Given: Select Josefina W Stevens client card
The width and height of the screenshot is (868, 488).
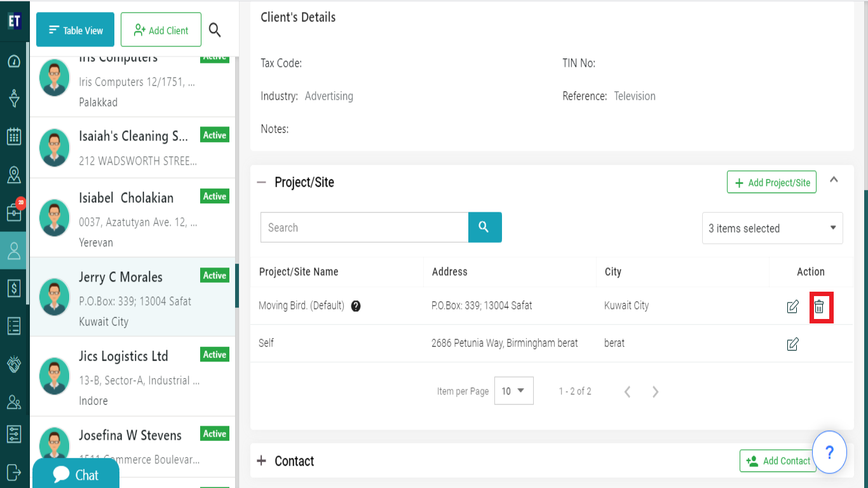Looking at the screenshot, I should [132, 447].
